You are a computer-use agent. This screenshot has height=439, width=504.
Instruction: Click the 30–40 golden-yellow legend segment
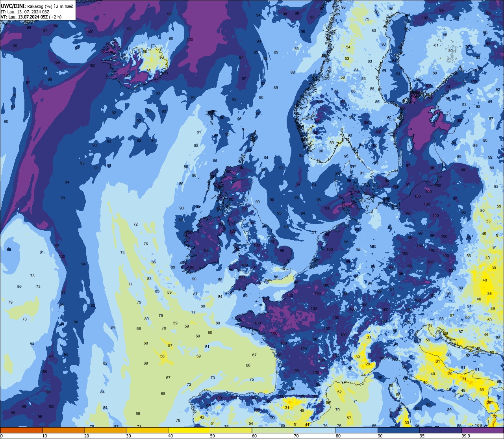[x=147, y=430]
